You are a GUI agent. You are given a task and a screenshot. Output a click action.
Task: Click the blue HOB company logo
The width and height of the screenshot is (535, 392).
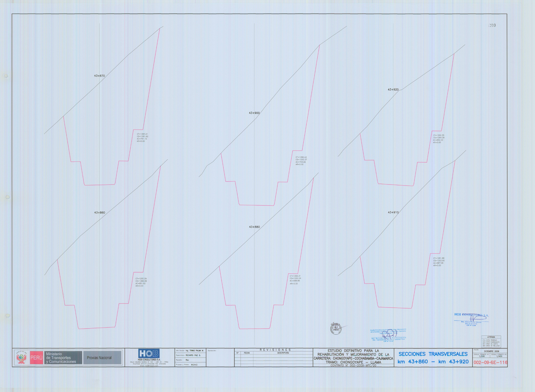click(149, 354)
